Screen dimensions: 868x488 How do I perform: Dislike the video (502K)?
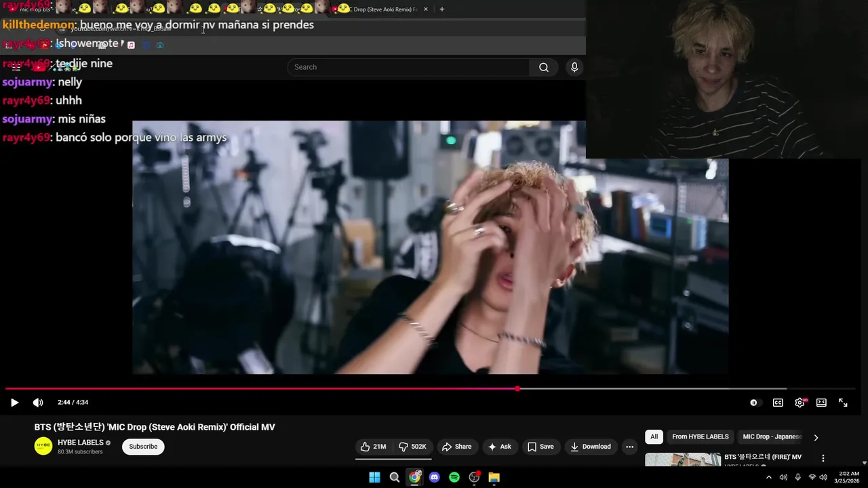[413, 447]
